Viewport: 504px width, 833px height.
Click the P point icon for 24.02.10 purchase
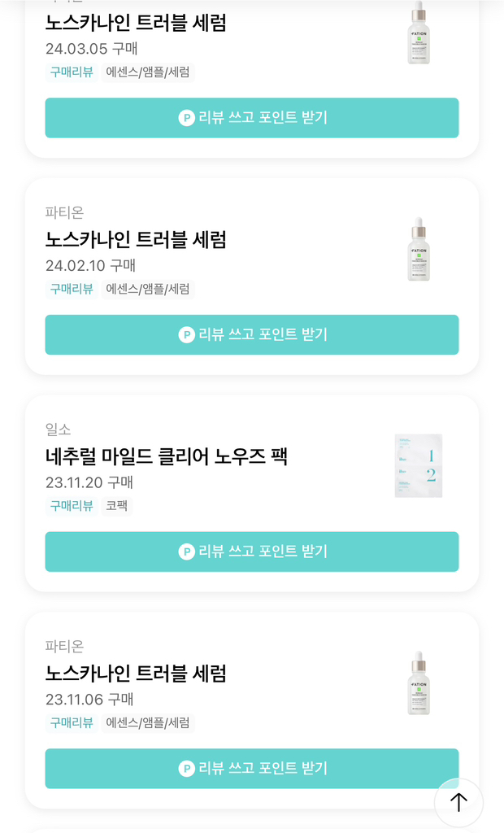(186, 335)
